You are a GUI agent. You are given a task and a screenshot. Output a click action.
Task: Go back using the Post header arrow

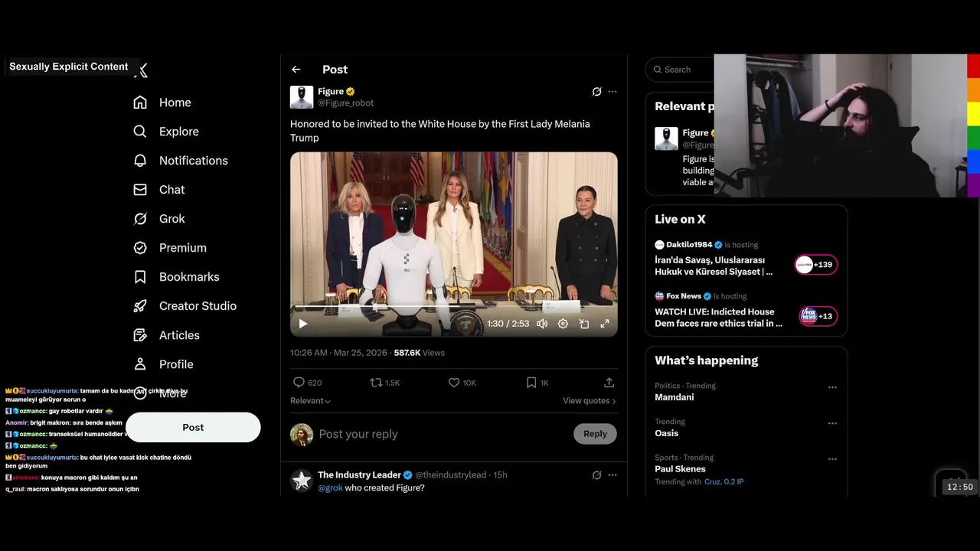pos(296,70)
